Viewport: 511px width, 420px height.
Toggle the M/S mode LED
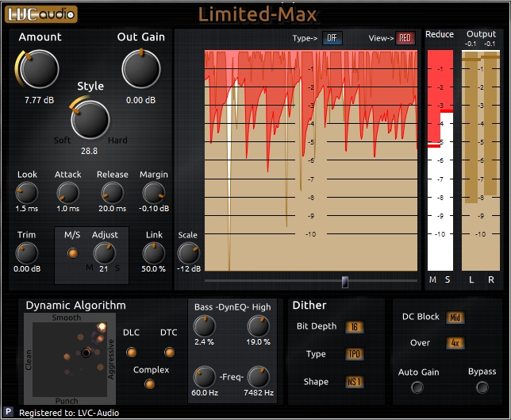pos(73,253)
